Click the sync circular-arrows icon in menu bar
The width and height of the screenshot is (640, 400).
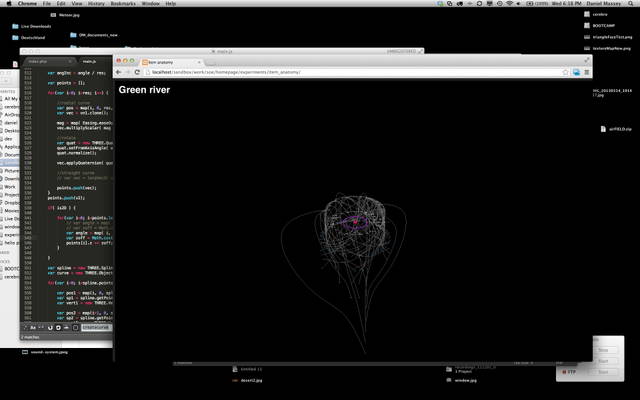point(479,3)
